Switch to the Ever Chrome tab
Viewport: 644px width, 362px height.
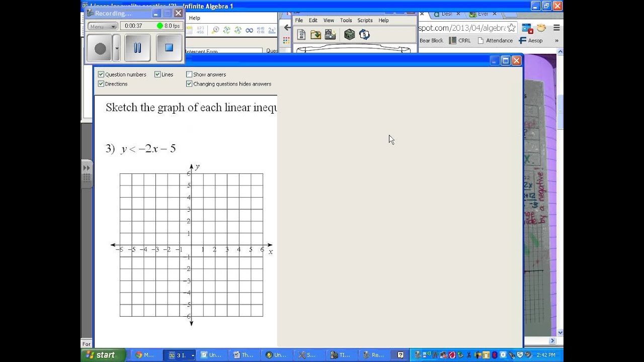point(482,14)
